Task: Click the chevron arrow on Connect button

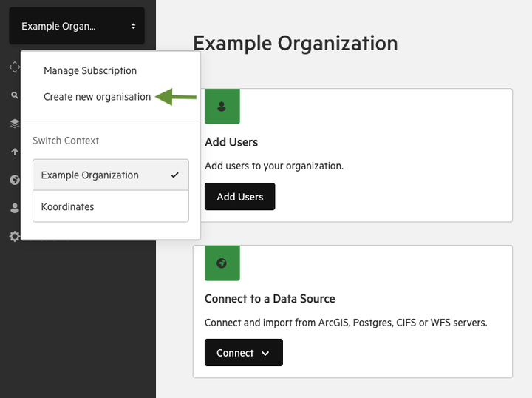Action: click(265, 354)
